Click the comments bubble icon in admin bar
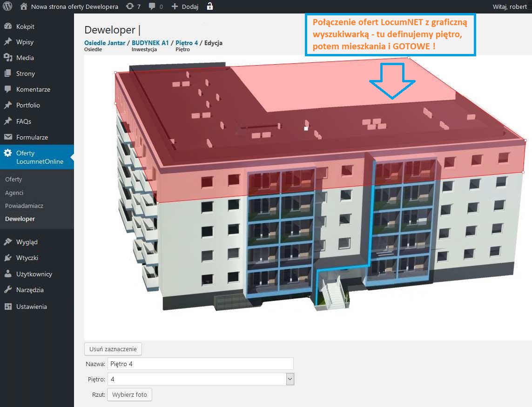 [152, 7]
